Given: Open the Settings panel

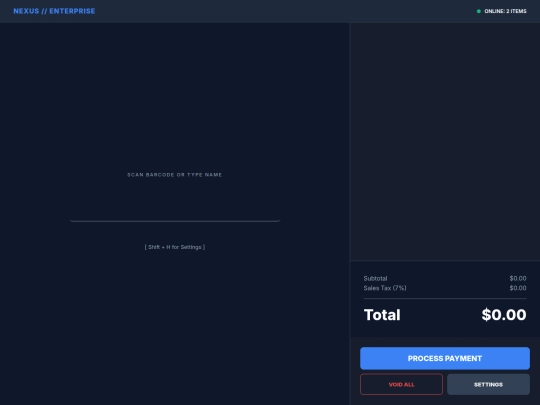Looking at the screenshot, I should [488, 384].
